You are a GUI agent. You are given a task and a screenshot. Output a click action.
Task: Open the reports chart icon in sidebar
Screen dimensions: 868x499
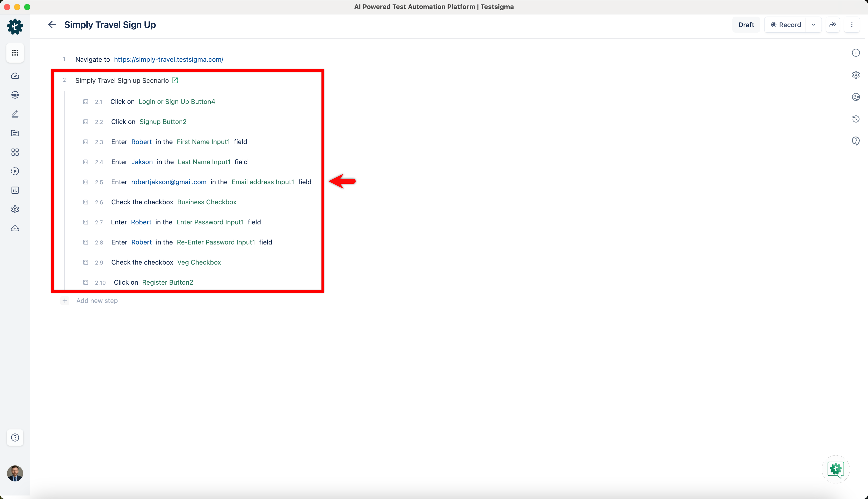pyautogui.click(x=15, y=190)
